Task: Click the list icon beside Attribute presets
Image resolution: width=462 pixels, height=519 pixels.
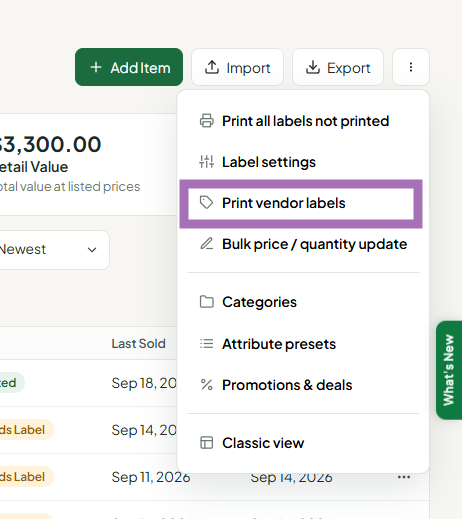Action: 207,343
